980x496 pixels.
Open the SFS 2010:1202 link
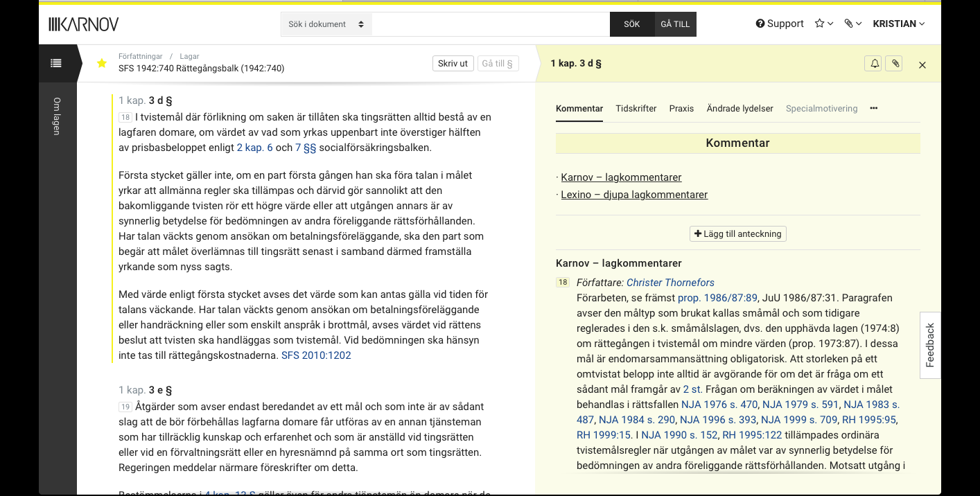[x=316, y=355]
